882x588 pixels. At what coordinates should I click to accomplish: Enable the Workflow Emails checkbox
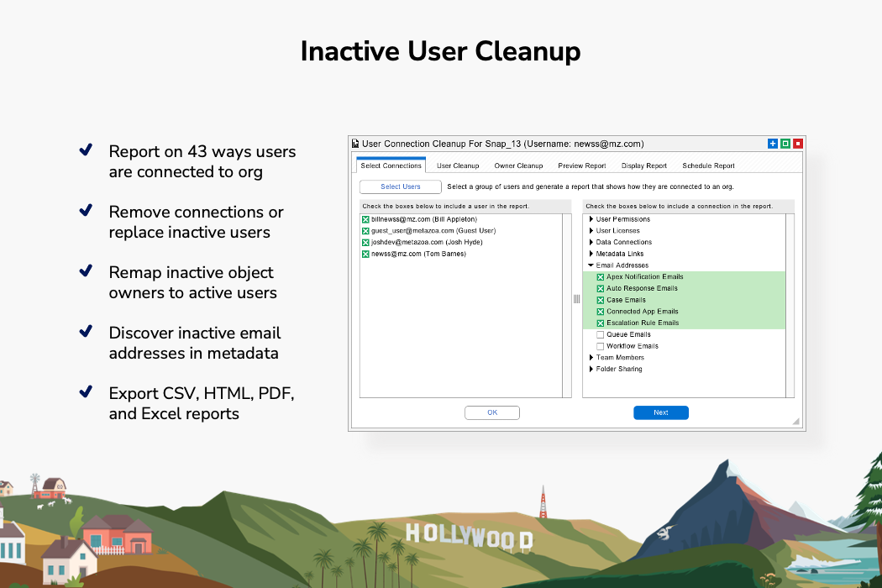pyautogui.click(x=599, y=345)
